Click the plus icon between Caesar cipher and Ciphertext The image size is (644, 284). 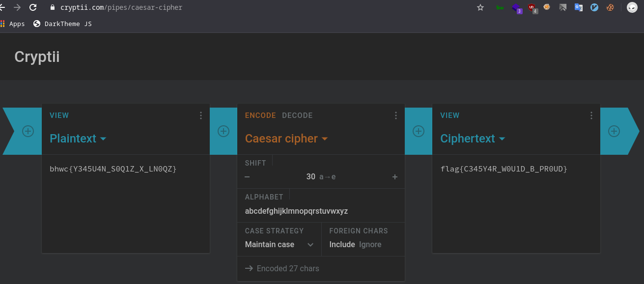[x=419, y=131]
